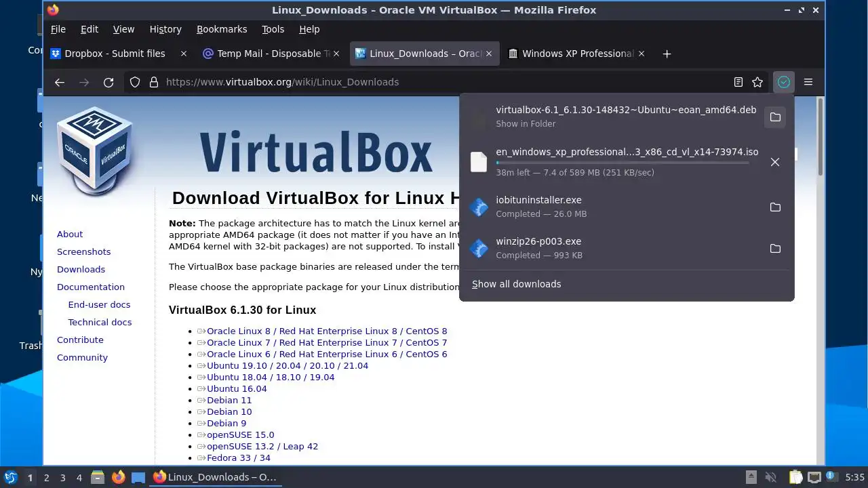Screen dimensions: 868x488
Task: Open the Tools menu
Action: (273, 29)
